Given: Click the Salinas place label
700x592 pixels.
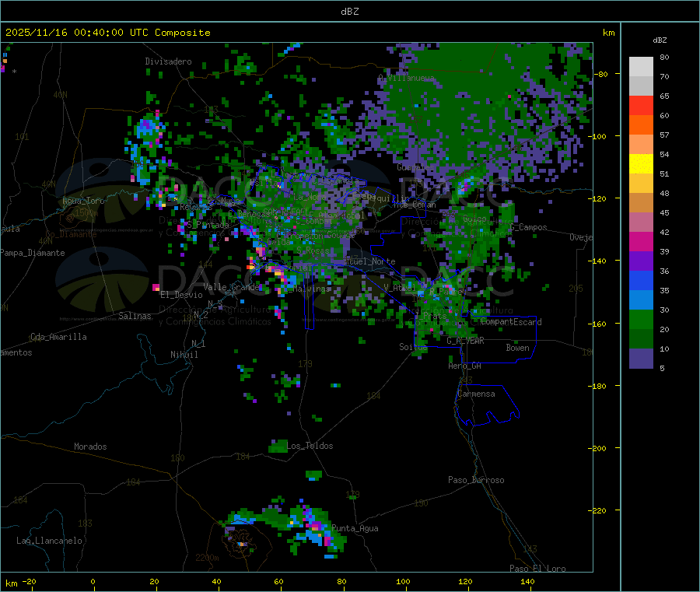Looking at the screenshot, I should (135, 316).
